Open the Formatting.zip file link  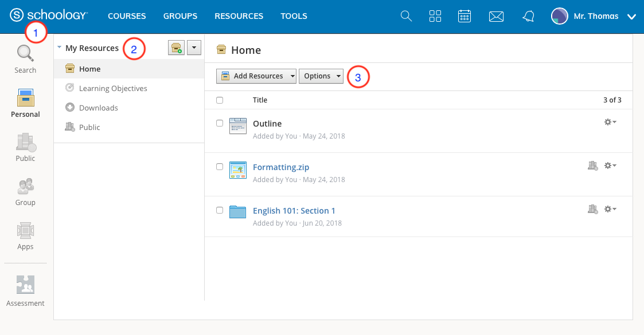click(x=281, y=167)
